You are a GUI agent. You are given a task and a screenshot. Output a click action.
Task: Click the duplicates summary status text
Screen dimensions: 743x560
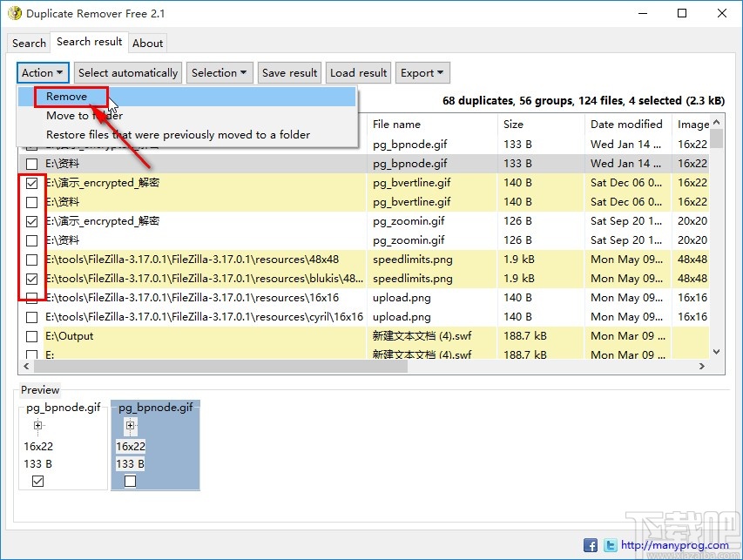pyautogui.click(x=584, y=101)
